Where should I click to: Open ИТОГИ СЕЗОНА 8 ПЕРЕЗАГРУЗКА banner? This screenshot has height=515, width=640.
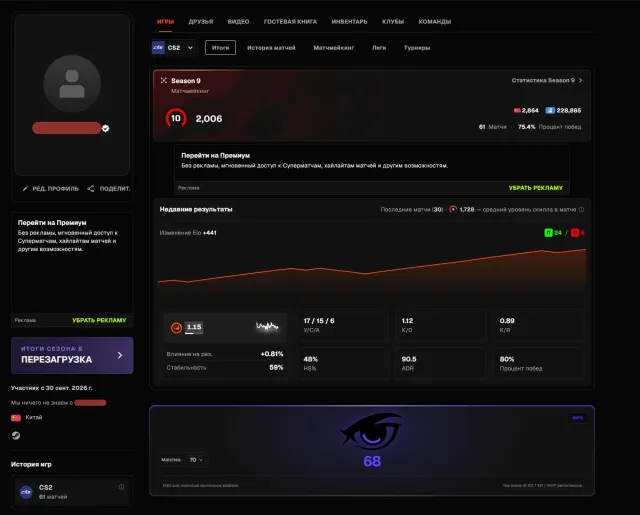coord(72,355)
